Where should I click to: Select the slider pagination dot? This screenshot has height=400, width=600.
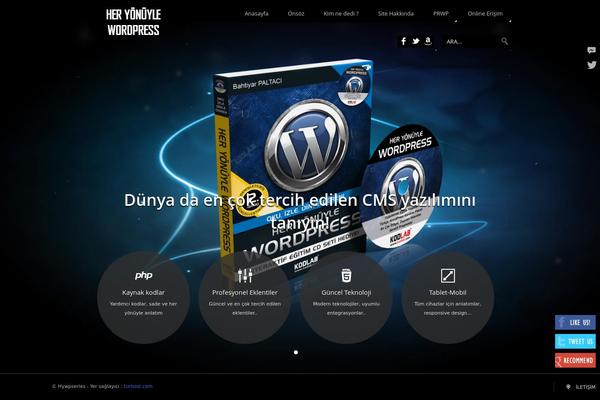(x=296, y=352)
